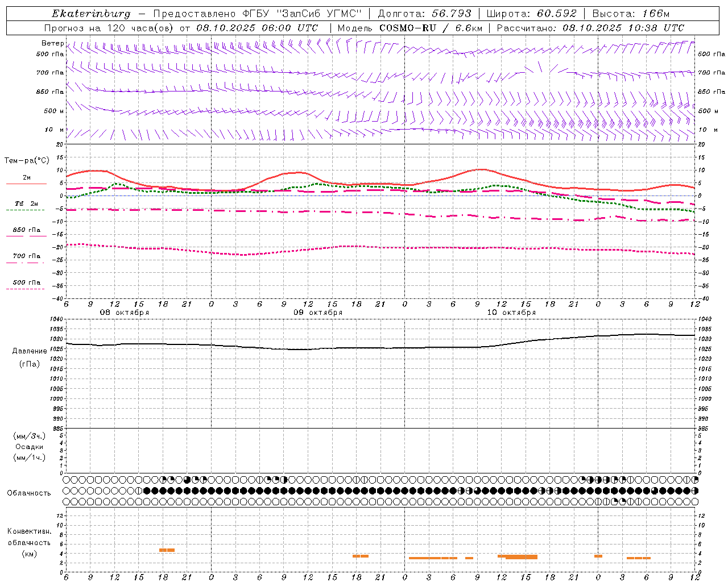The image size is (728, 582).
Task: Click orange convective bar at 18h 08 October
Action: [167, 550]
